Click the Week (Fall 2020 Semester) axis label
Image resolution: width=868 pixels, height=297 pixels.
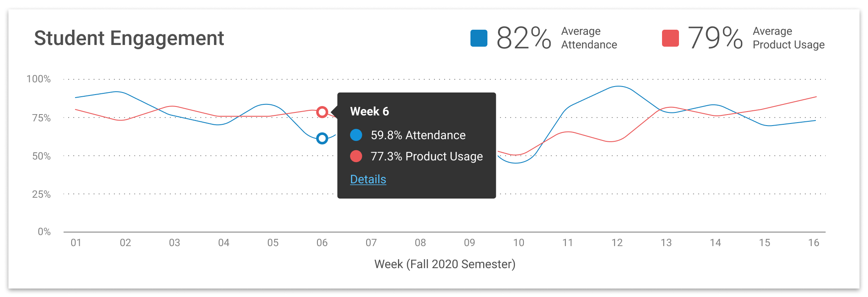445,263
